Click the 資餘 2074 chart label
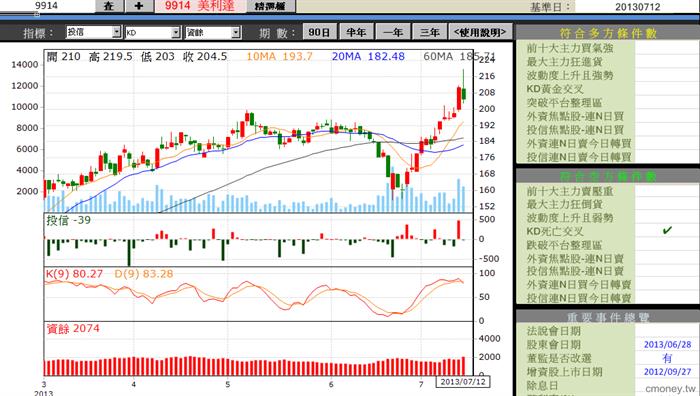This screenshot has width=700, height=396. pos(73,329)
